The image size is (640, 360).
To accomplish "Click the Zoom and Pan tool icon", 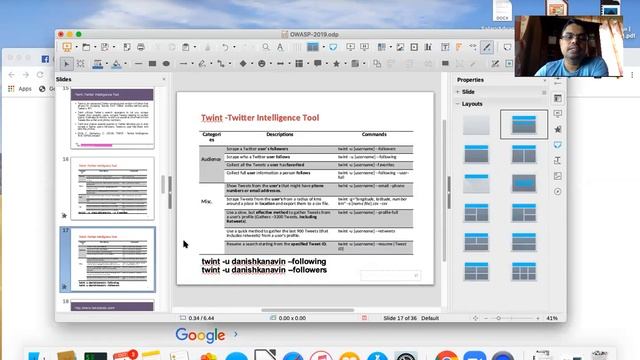I will pos(80,64).
